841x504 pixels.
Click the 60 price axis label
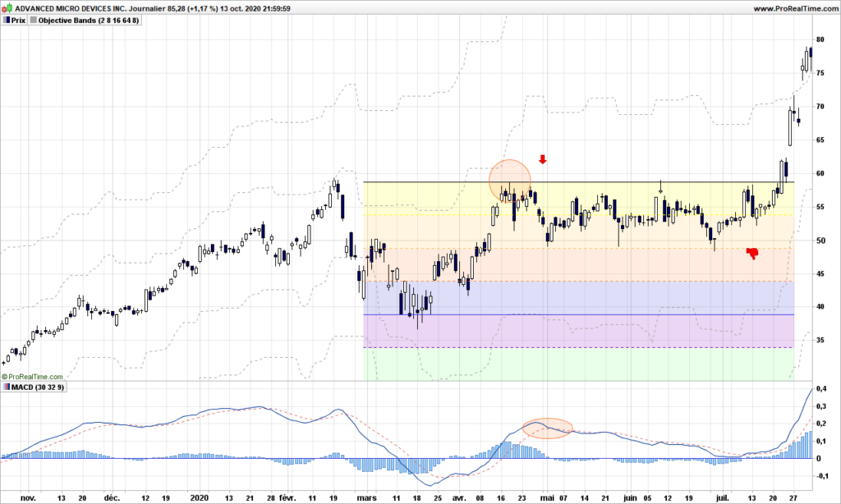[x=820, y=174]
